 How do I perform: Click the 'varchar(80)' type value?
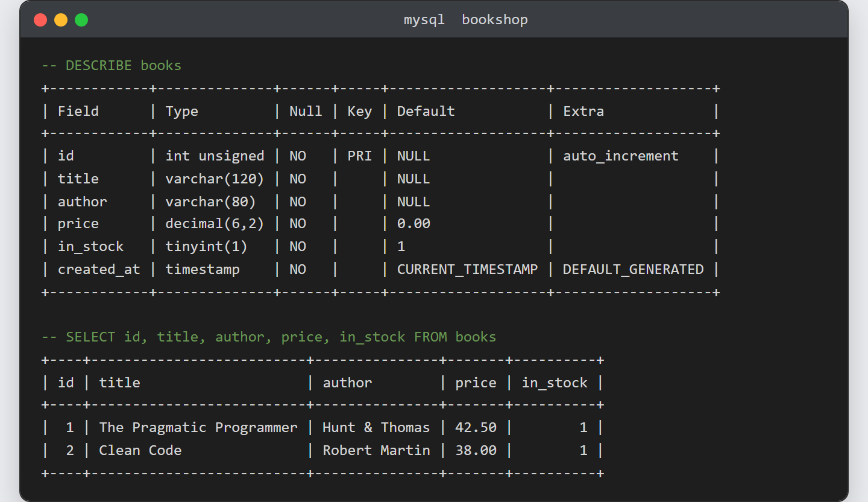tap(211, 202)
